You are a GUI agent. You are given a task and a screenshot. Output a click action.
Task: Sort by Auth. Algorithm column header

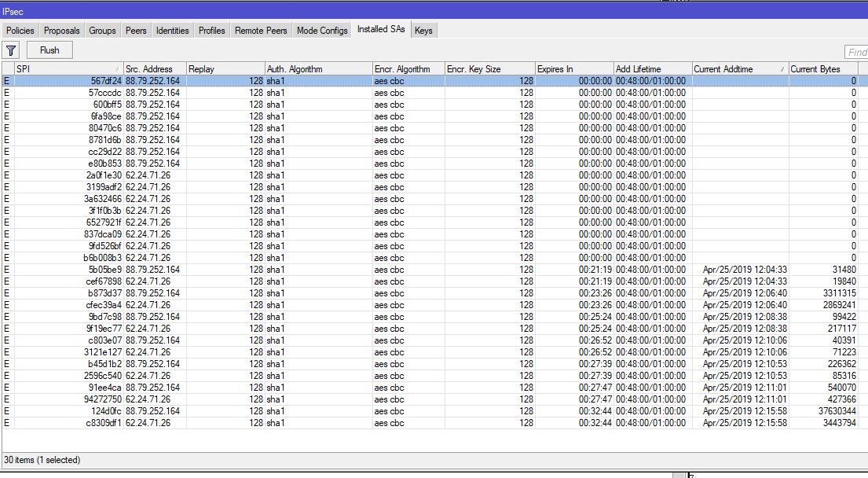pos(319,68)
